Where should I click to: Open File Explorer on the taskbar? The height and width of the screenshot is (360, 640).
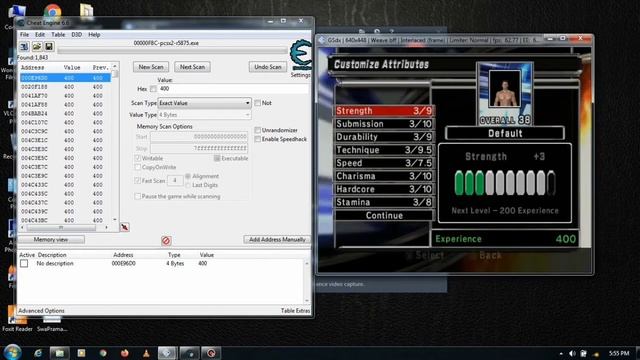(x=60, y=353)
